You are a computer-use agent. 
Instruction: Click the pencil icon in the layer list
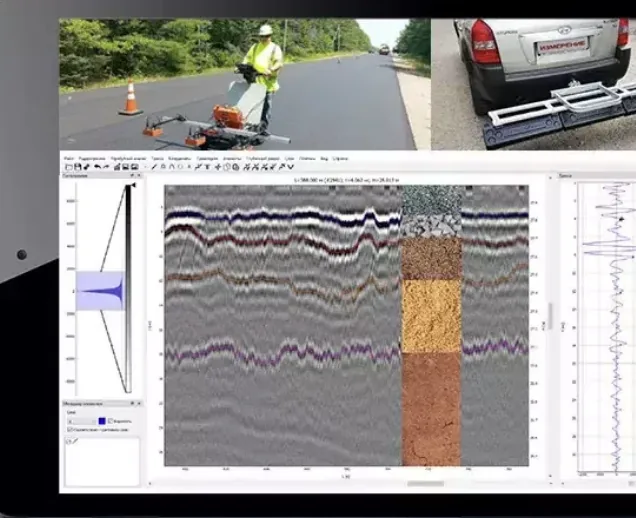click(x=75, y=441)
